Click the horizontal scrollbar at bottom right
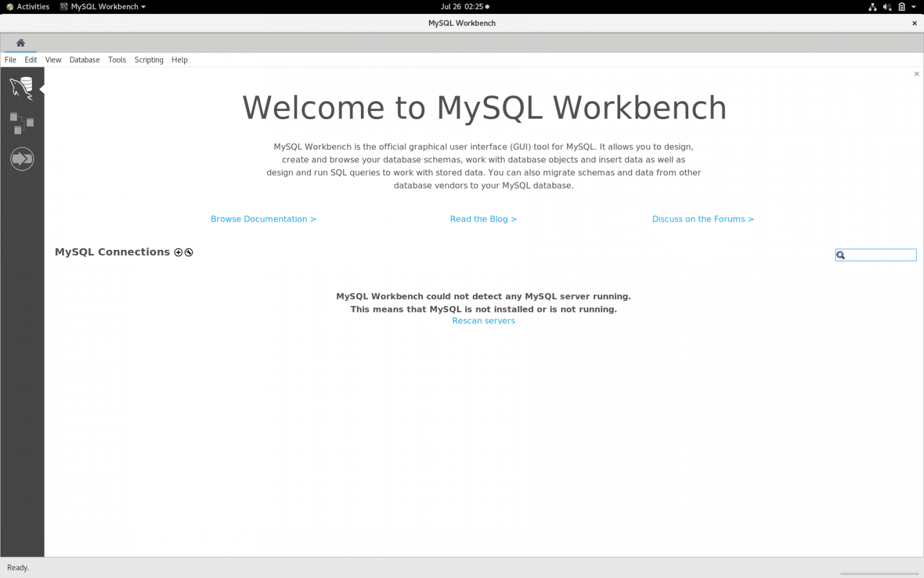The image size is (924, 578). tap(879, 574)
